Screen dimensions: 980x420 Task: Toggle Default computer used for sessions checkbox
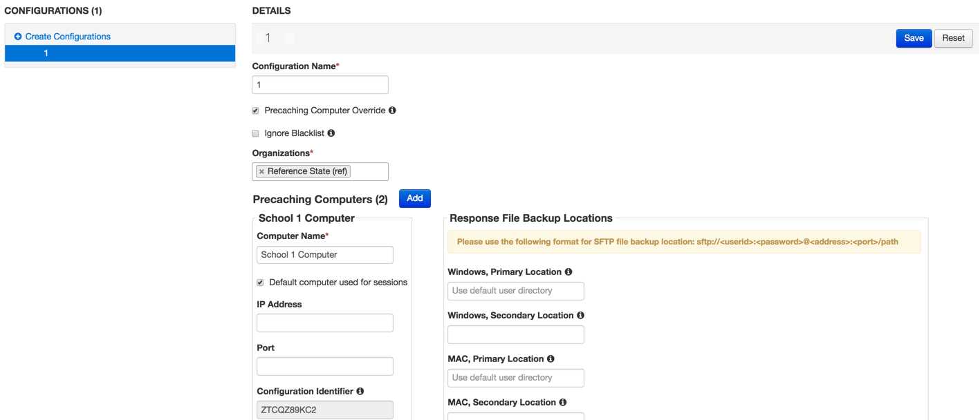tap(260, 283)
